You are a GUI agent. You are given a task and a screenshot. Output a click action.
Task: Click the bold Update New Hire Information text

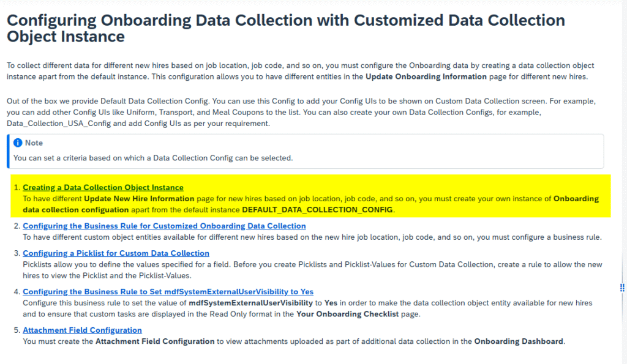(139, 199)
